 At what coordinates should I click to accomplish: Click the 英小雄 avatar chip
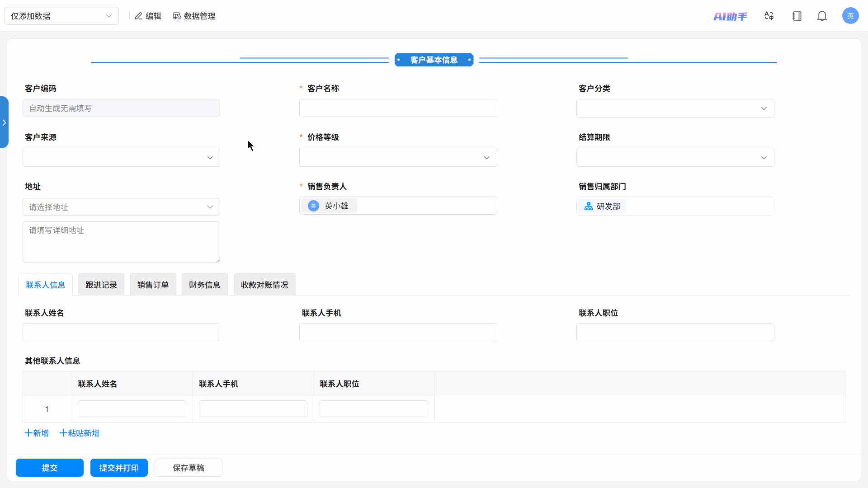[x=329, y=206]
